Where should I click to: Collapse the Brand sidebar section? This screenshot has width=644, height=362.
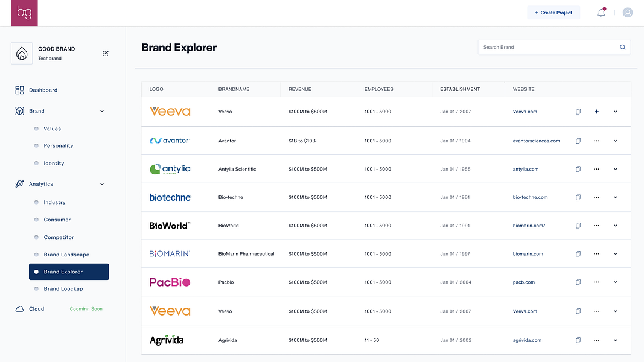pyautogui.click(x=102, y=111)
